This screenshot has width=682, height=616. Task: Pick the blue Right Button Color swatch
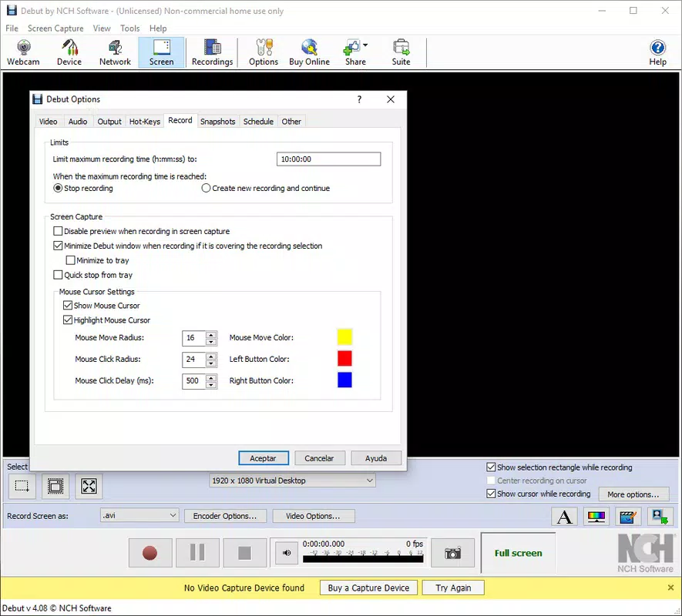point(344,380)
